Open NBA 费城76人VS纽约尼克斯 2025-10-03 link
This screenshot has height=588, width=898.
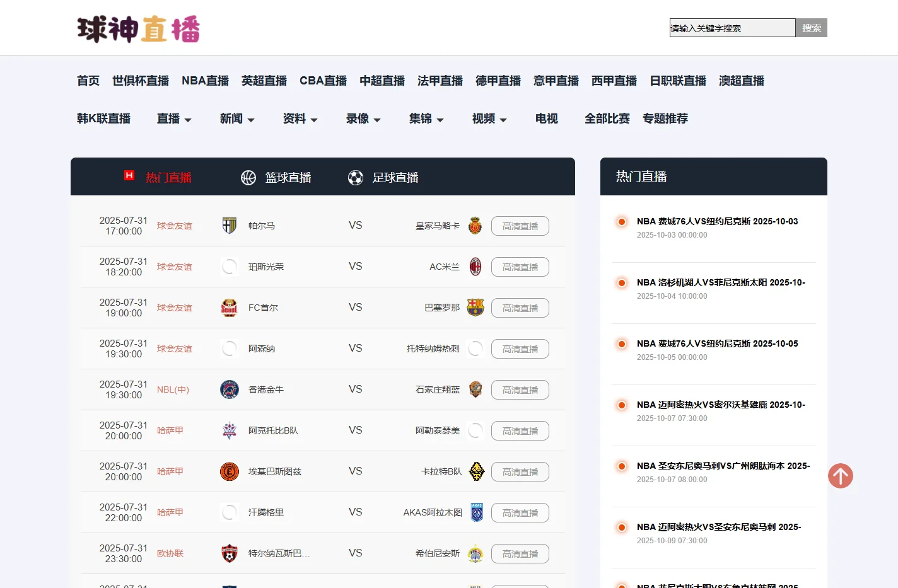717,221
